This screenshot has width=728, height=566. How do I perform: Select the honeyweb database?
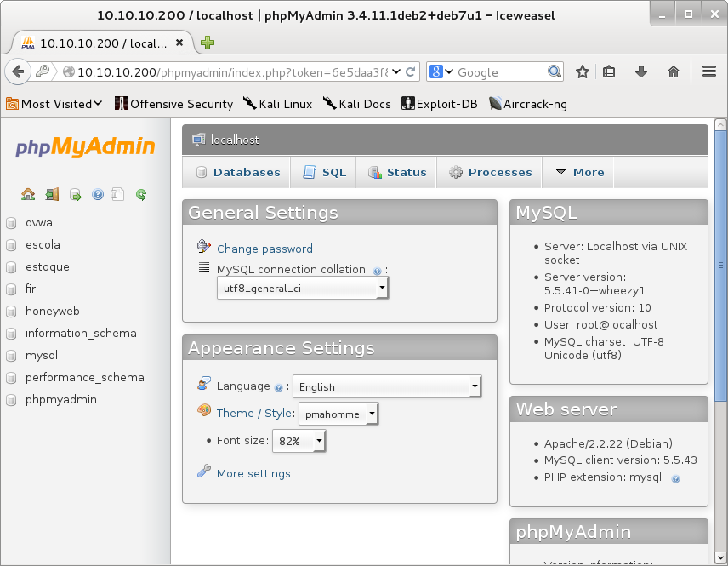click(53, 311)
